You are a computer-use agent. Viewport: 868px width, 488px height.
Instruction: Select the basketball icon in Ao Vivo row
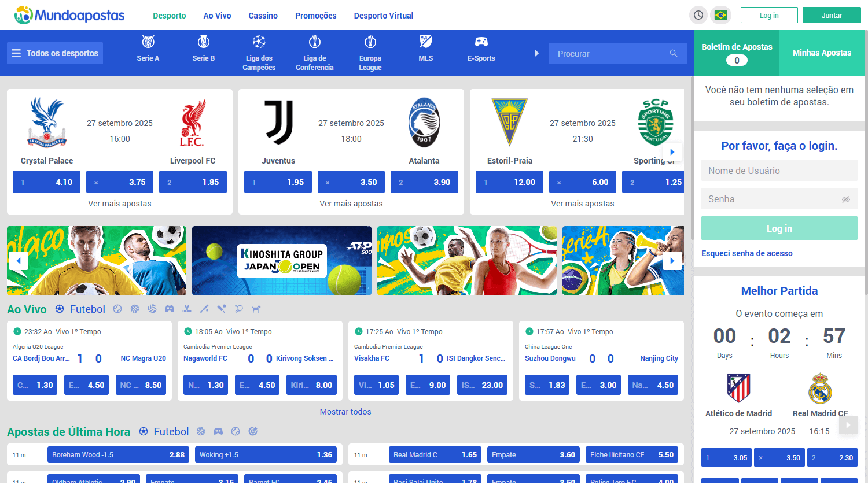(x=135, y=309)
